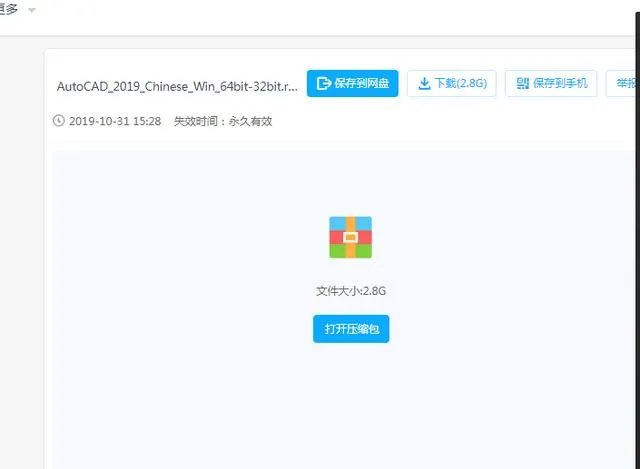Download the file via 下载(2.8G) text
This screenshot has height=469, width=640.
click(x=460, y=83)
